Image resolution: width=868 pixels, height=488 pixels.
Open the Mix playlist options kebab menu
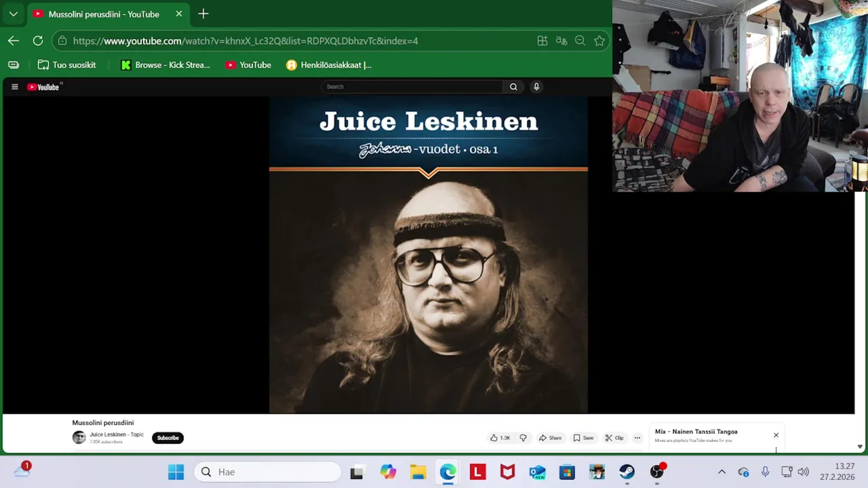[x=776, y=450]
